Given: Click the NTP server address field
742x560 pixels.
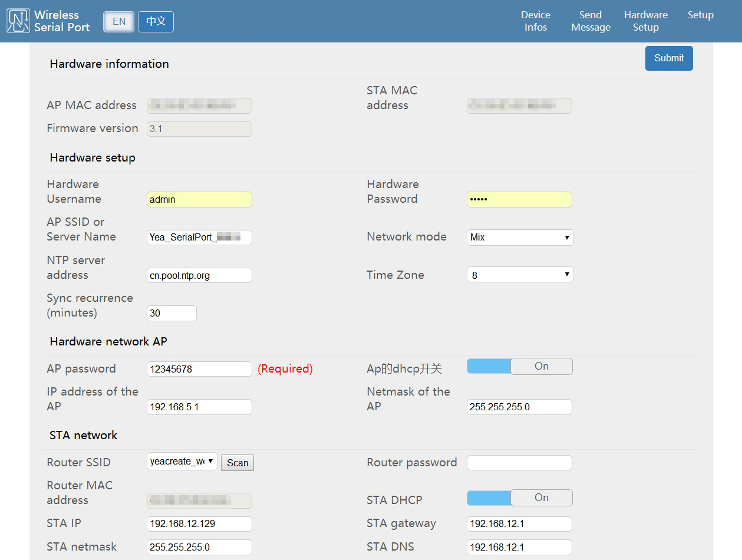Looking at the screenshot, I should coord(199,275).
